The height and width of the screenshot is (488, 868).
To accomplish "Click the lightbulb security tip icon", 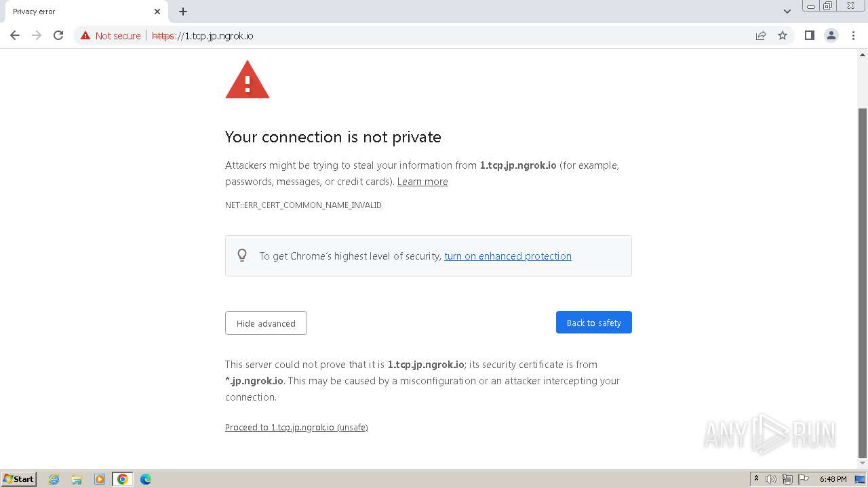I will pos(242,256).
